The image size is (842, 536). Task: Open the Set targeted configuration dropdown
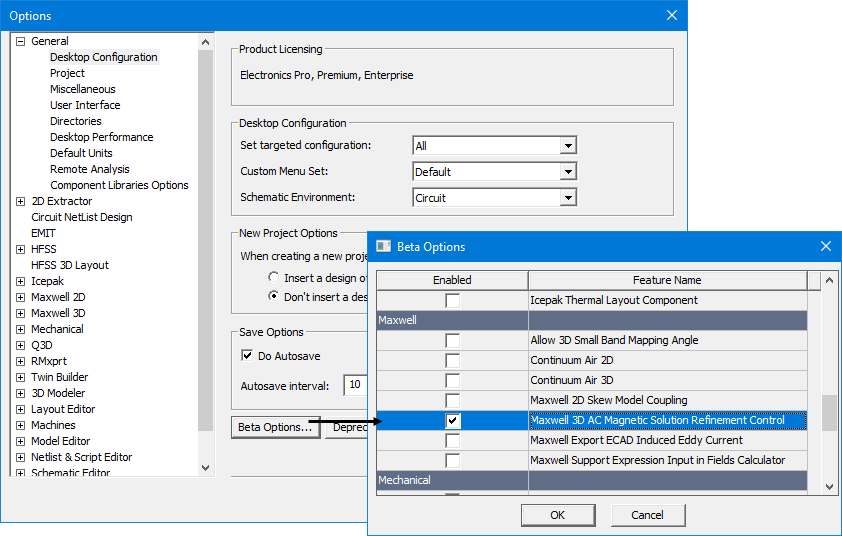(x=568, y=146)
